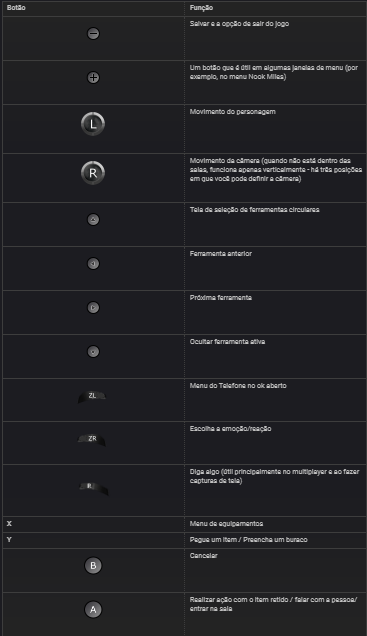Click the Função column header
367x636 pixels.
201,8
